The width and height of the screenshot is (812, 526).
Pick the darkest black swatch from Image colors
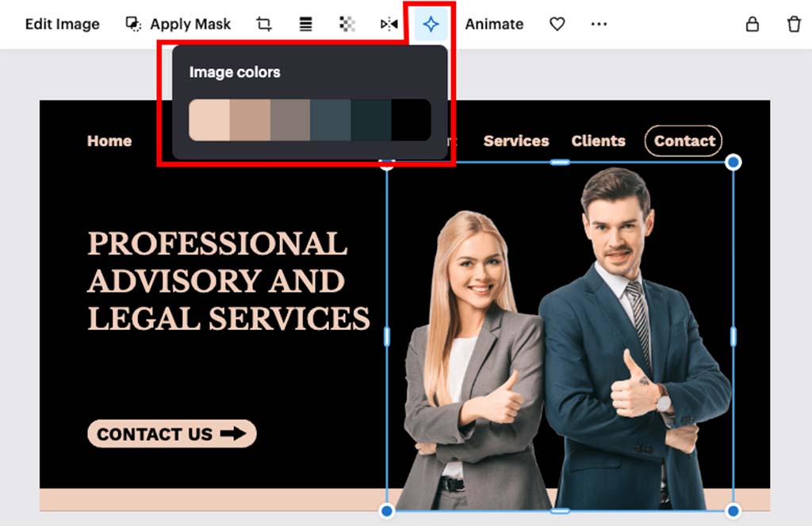tap(412, 120)
